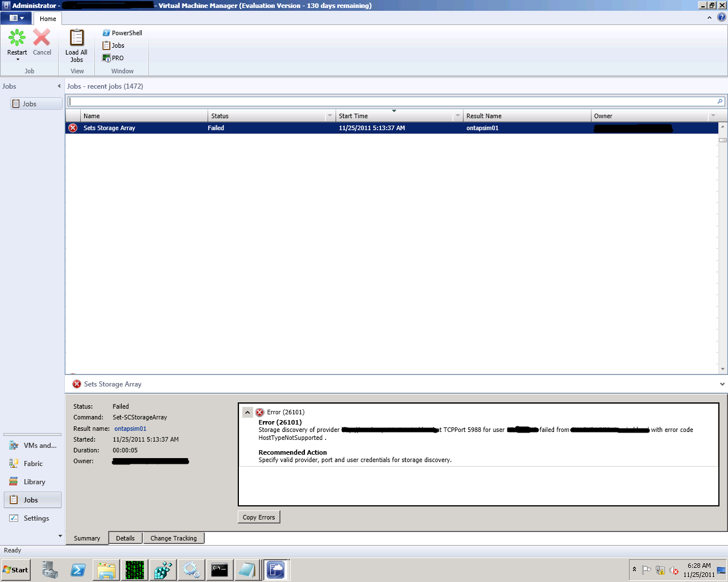
Task: Open the VMs and Services workspace
Action: (x=32, y=446)
